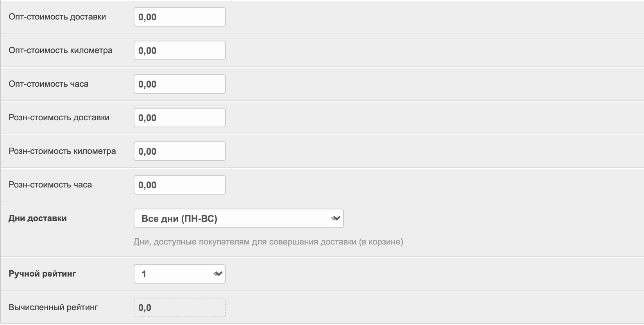This screenshot has width=644, height=325.
Task: Click the Розн-стоимость доставки input field
Action: point(179,118)
